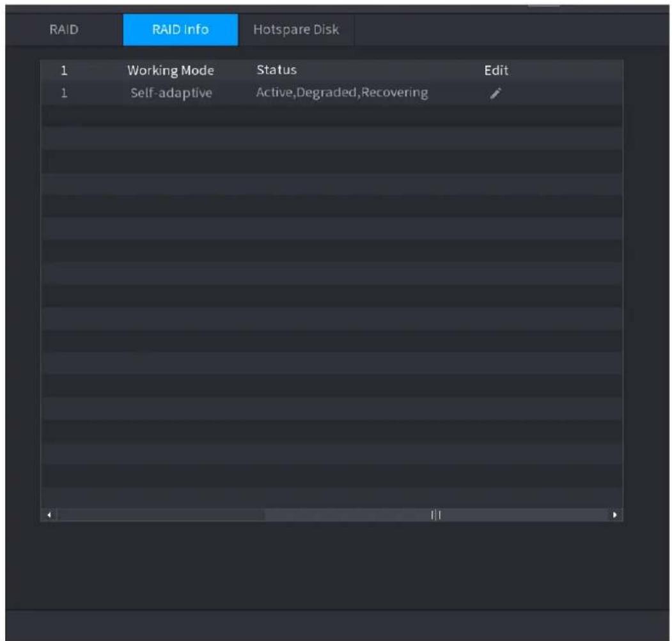Image resolution: width=672 pixels, height=641 pixels.
Task: Switch to the Hotspare Disk tab
Action: click(x=296, y=29)
